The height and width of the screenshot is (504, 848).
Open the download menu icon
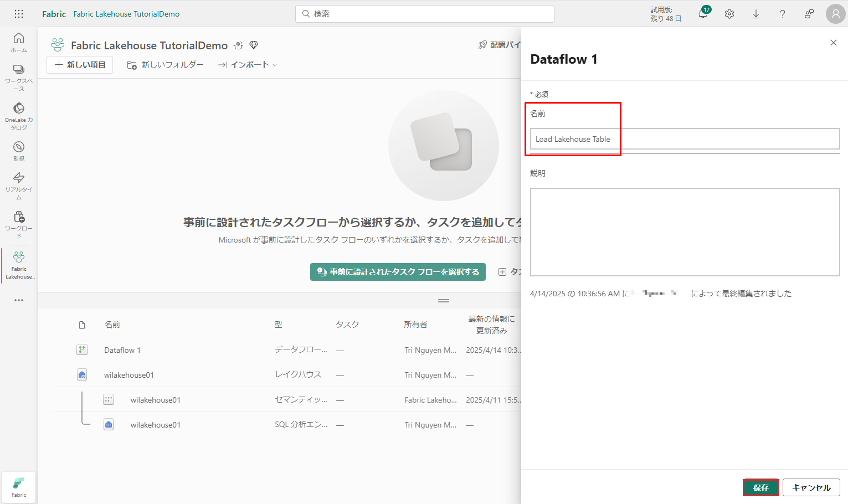tap(756, 14)
